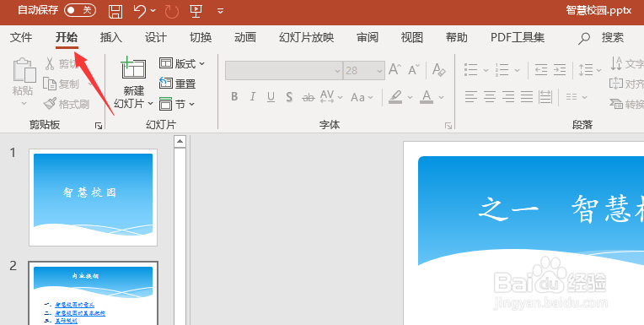
Task: Align text left
Action: point(471,97)
